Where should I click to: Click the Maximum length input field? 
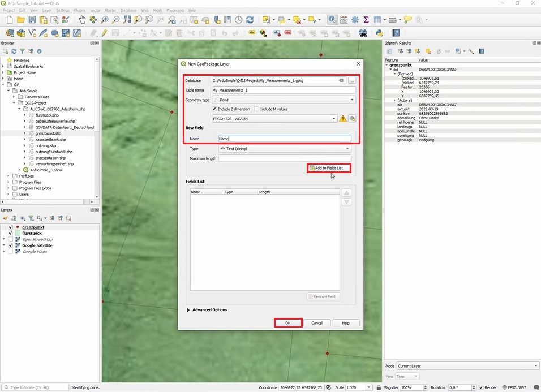pyautogui.click(x=284, y=158)
